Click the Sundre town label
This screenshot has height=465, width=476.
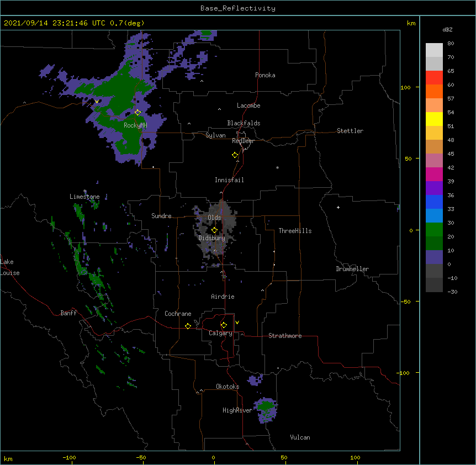pyautogui.click(x=161, y=216)
